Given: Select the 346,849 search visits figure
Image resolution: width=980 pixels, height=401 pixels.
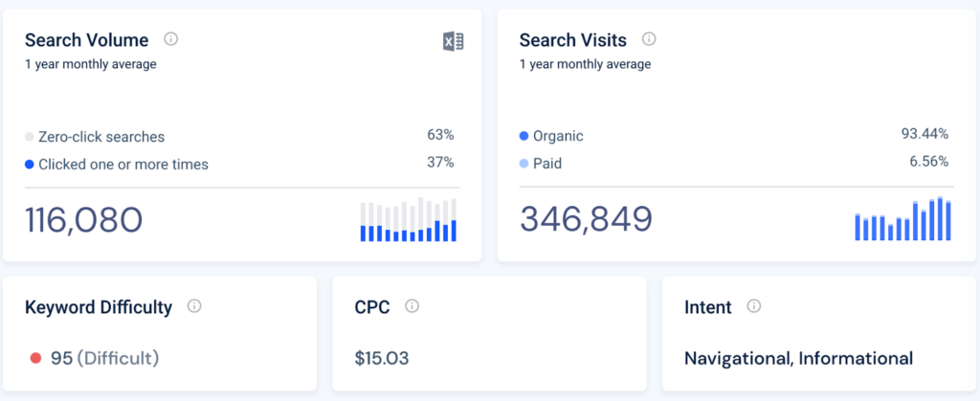Looking at the screenshot, I should (586, 219).
